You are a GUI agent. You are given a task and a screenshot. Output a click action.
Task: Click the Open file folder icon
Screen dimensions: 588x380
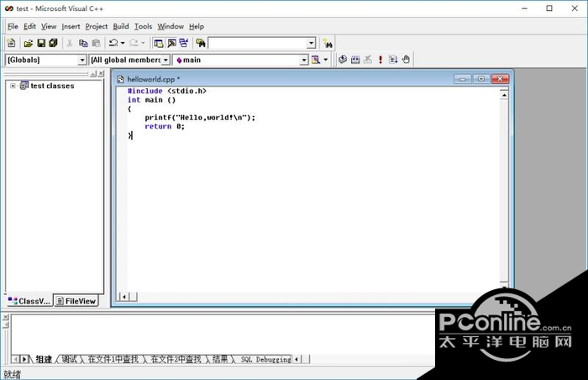[x=28, y=43]
